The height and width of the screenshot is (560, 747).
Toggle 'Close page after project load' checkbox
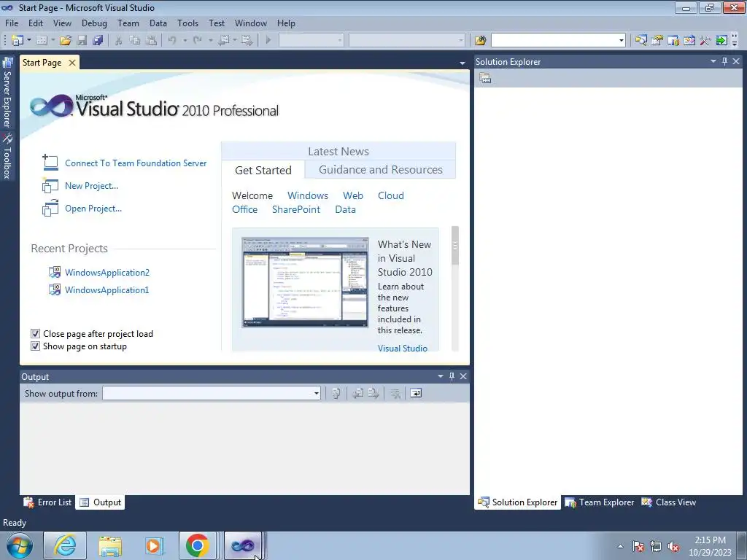pyautogui.click(x=35, y=334)
